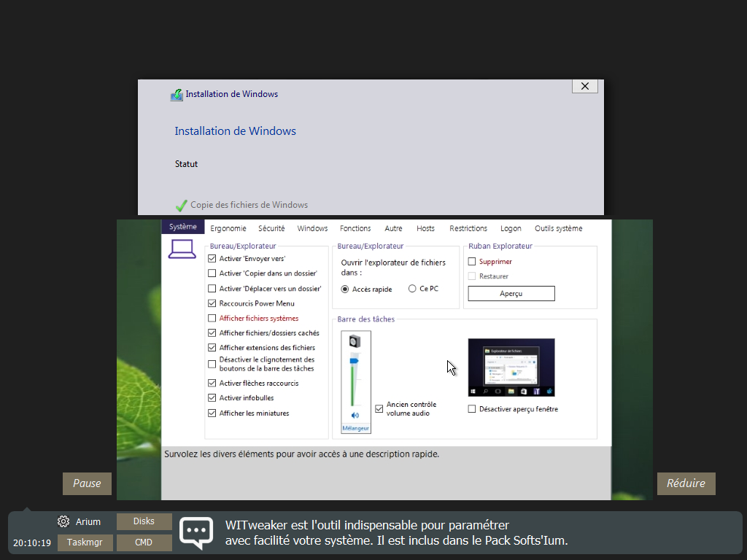Viewport: 747px width, 560px height.
Task: Click 'Copie des fichiers de Windows' status text
Action: pyautogui.click(x=249, y=205)
